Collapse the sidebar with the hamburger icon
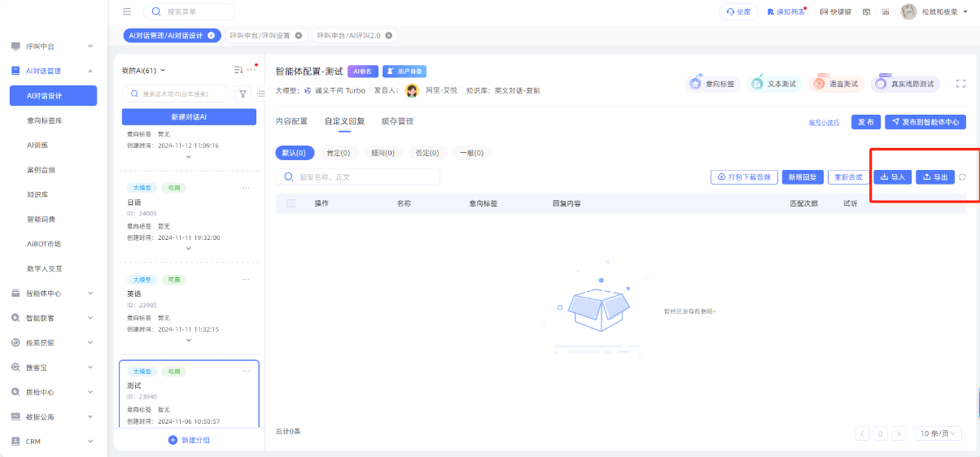Screen dimensions: 980x457 point(126,11)
